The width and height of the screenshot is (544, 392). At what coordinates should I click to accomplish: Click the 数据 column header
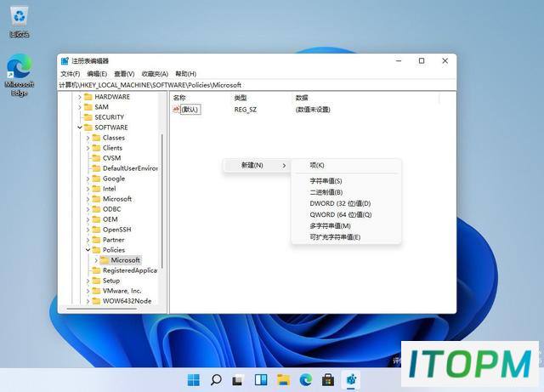click(x=302, y=98)
